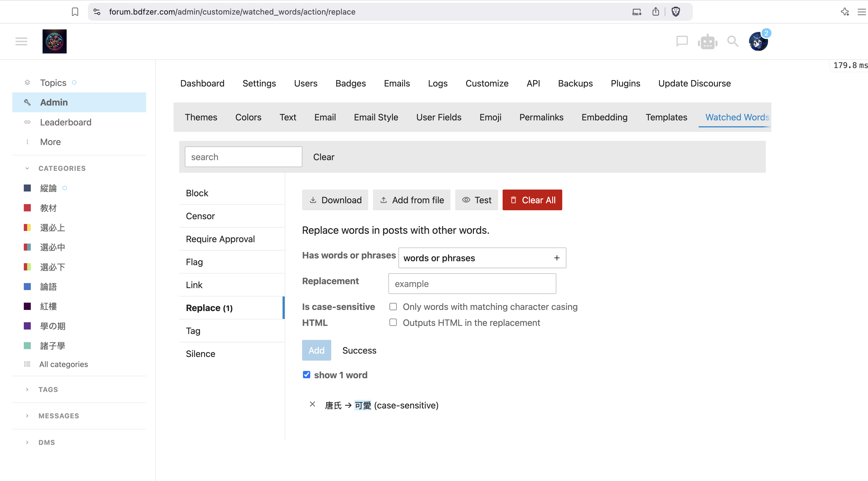The width and height of the screenshot is (868, 481).
Task: Switch to the Themes customize tab
Action: 201,117
